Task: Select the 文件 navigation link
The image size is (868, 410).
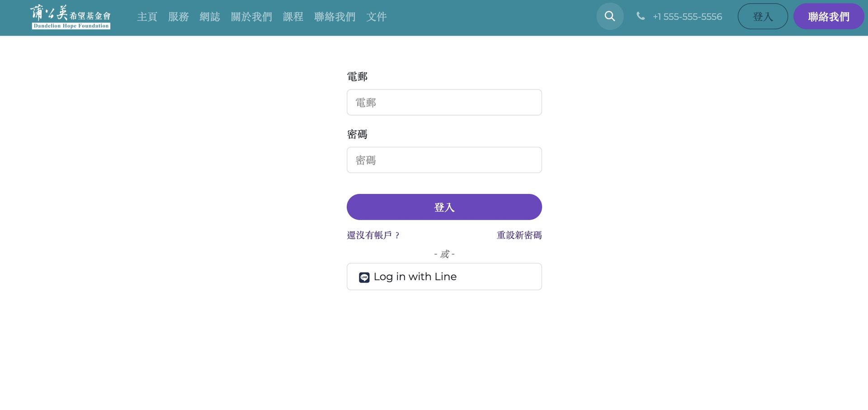Action: 377,17
